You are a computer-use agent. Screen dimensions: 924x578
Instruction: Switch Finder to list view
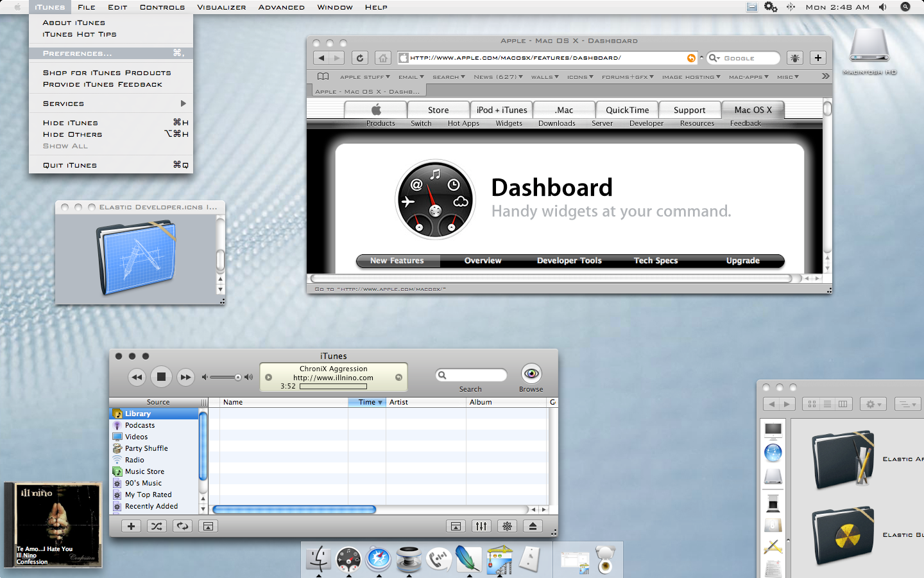(827, 404)
